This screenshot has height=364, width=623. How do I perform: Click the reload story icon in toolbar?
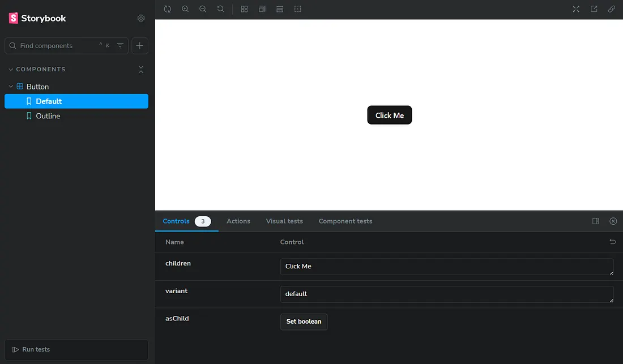[x=168, y=9]
